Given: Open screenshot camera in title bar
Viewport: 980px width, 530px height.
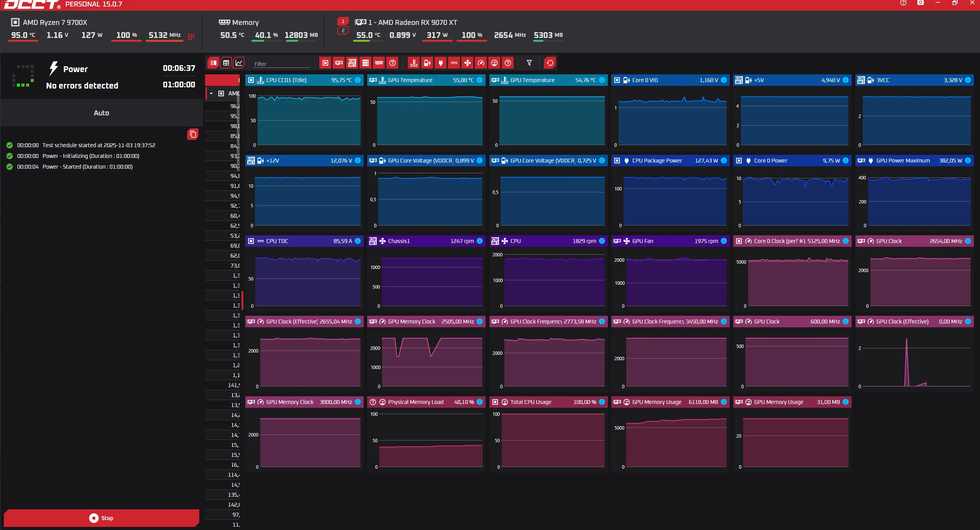Looking at the screenshot, I should [920, 3].
